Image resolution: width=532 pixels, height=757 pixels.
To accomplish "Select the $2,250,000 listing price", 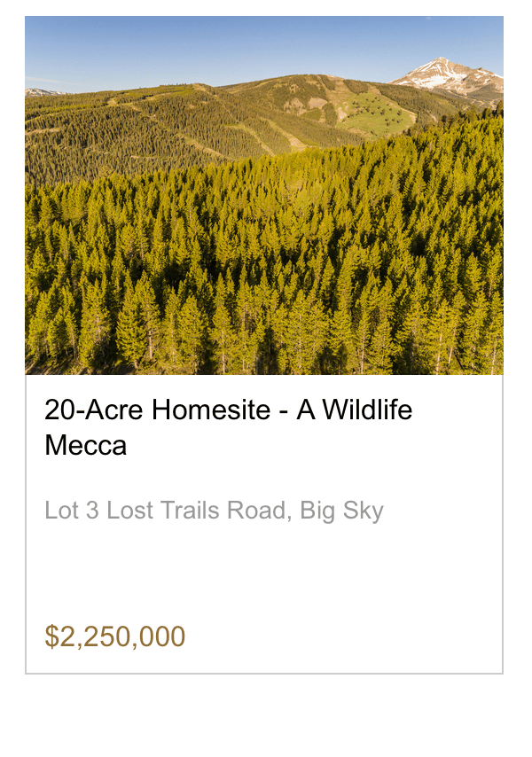I will [x=115, y=636].
